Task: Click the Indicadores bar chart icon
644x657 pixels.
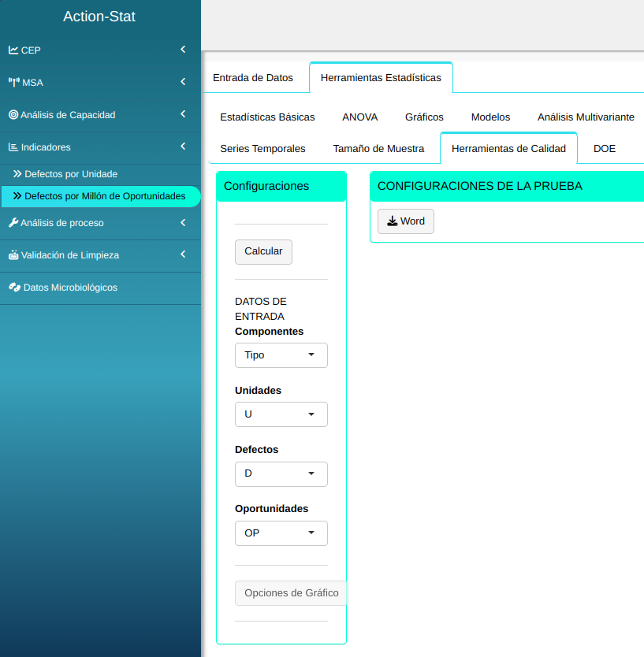Action: [x=13, y=147]
